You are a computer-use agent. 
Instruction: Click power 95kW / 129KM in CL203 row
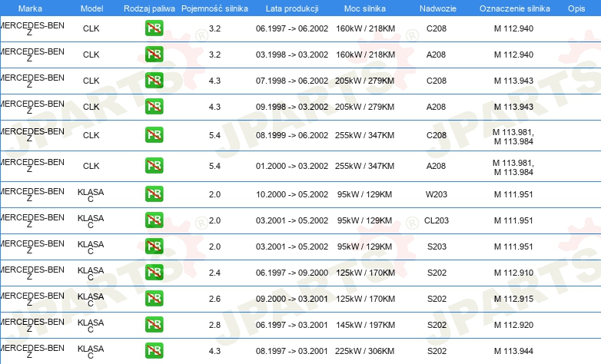tap(364, 220)
